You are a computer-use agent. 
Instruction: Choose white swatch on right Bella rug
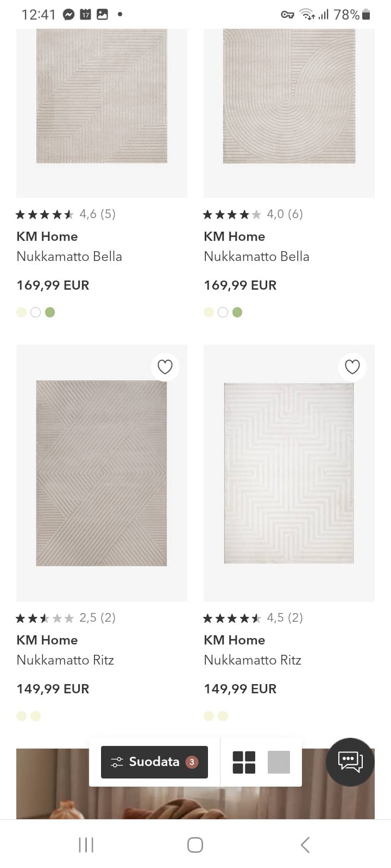click(x=223, y=312)
